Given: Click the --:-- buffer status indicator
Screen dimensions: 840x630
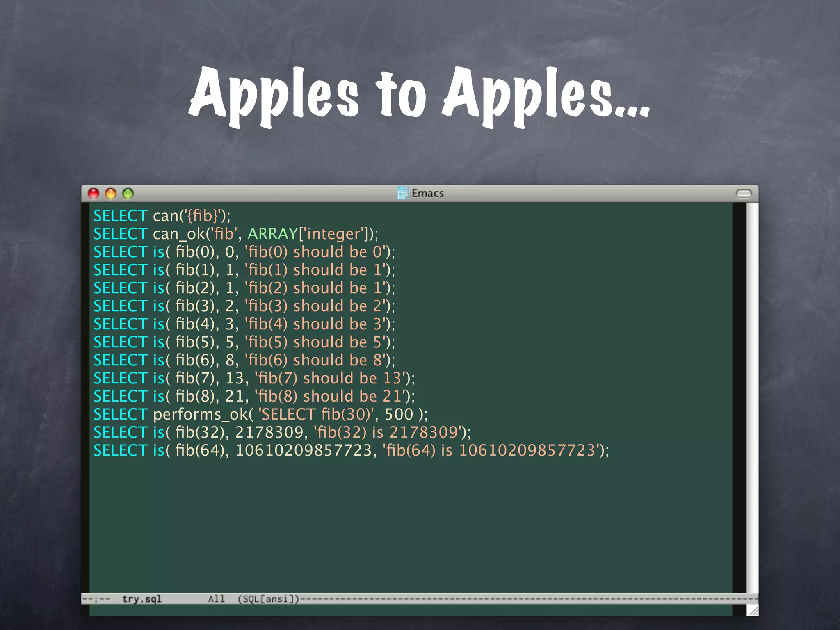Looking at the screenshot, I should [96, 599].
